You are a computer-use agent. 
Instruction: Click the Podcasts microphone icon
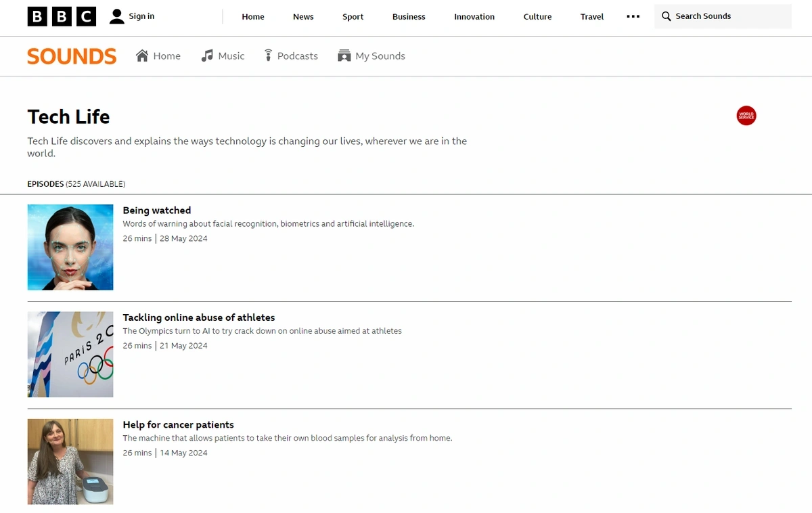tap(269, 55)
